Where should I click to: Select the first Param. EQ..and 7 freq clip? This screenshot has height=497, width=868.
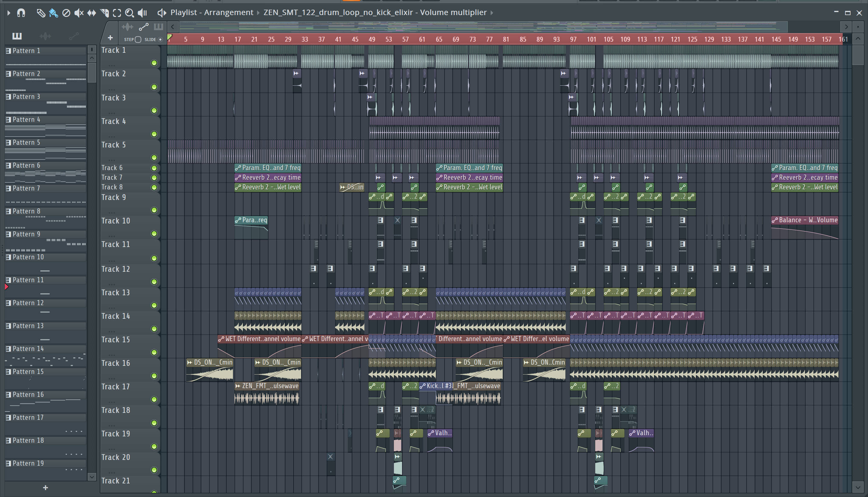tap(268, 168)
